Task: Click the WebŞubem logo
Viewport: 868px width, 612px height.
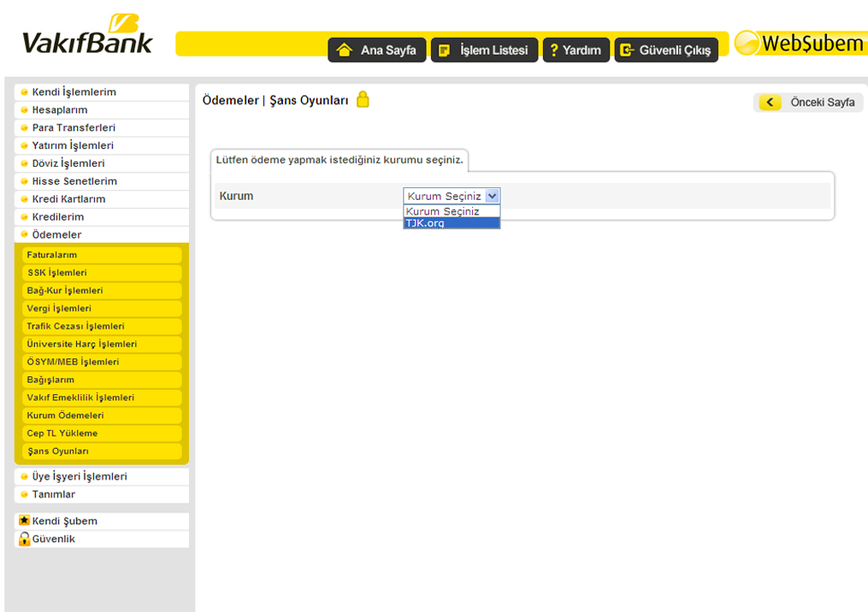Action: [x=800, y=43]
